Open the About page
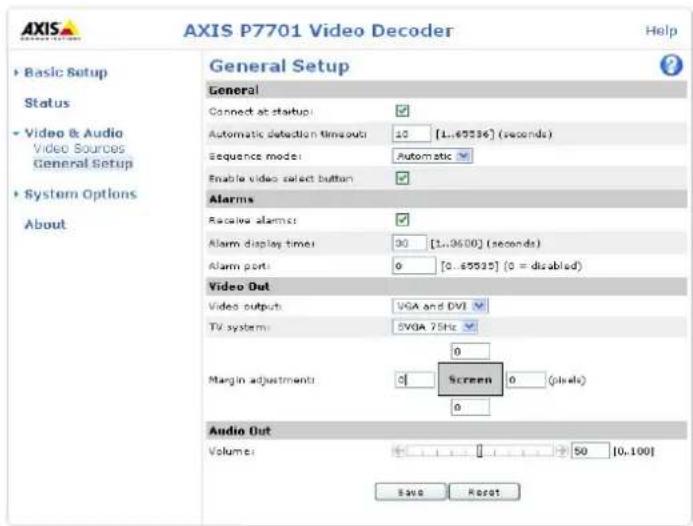This screenshot has height=526, width=693. point(45,225)
